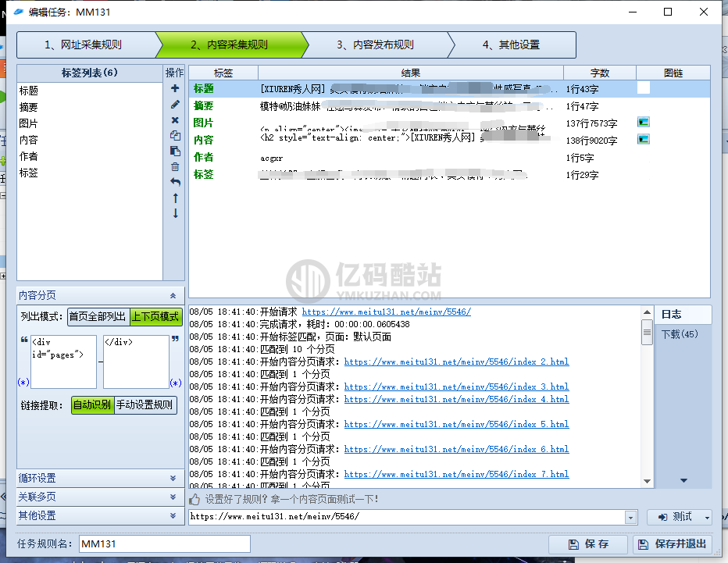Screen dimensions: 728x563
Task: Go to step 4、其他设置
Action: [513, 45]
